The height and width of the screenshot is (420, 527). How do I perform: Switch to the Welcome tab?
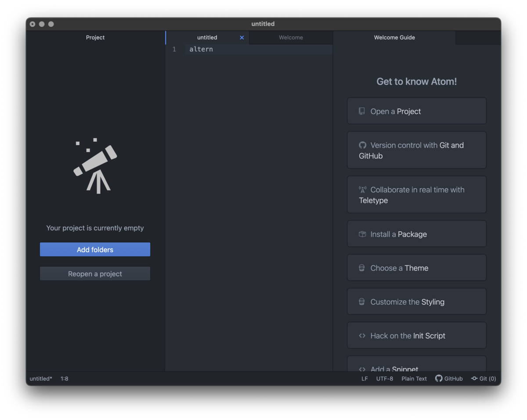tap(291, 38)
